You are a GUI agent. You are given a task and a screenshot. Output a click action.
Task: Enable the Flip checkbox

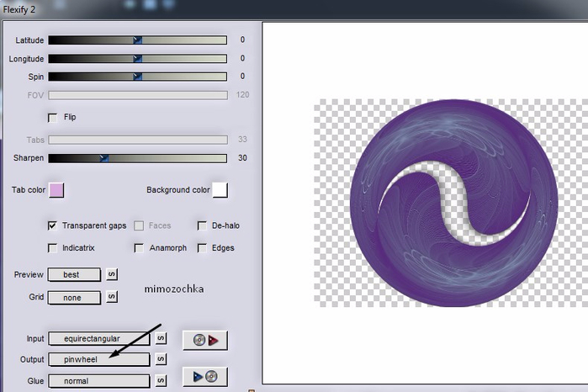[52, 118]
